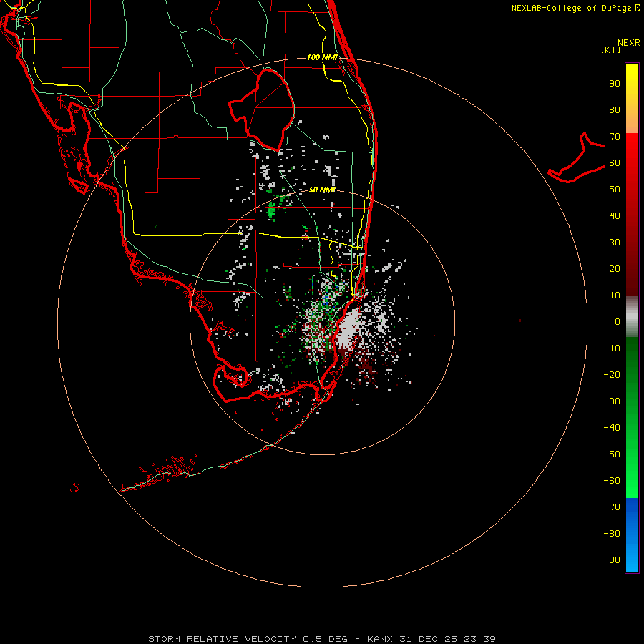Image resolution: width=644 pixels, height=644 pixels.
Task: Click the positive 80 scale value
Action: pyautogui.click(x=615, y=110)
